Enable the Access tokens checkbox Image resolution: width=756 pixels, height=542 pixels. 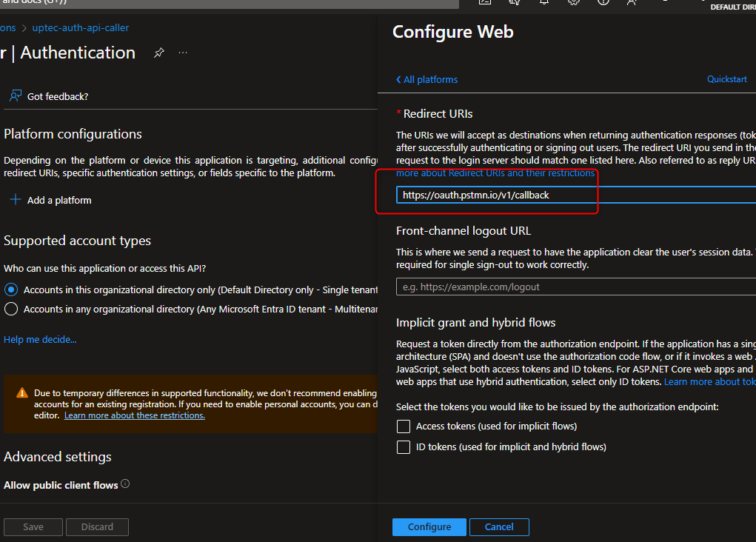click(x=404, y=426)
